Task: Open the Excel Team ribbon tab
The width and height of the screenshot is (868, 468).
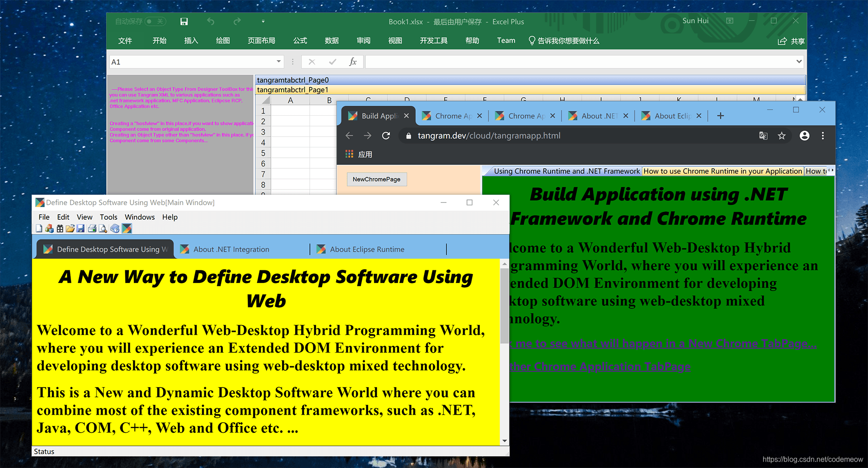Action: click(x=506, y=41)
